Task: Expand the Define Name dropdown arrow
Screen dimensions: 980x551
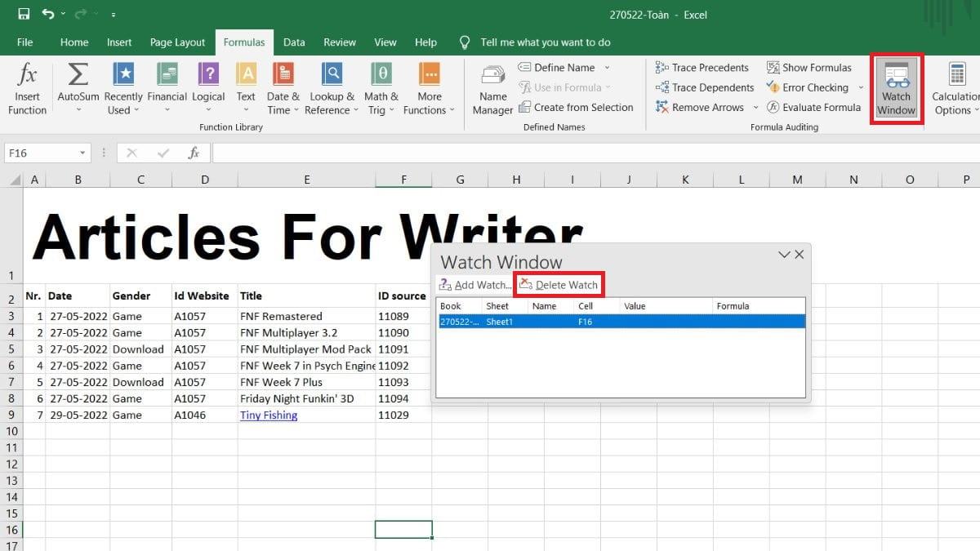Action: pyautogui.click(x=607, y=68)
